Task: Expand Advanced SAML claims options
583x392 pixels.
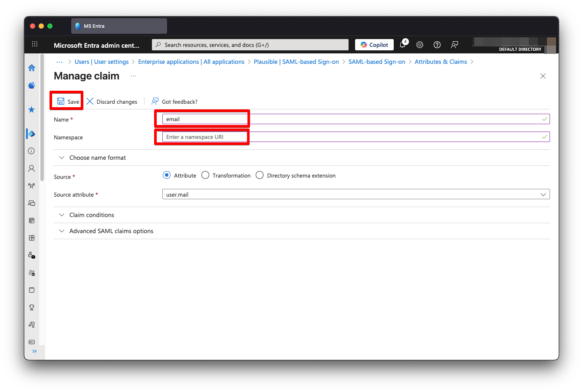Action: [x=111, y=231]
